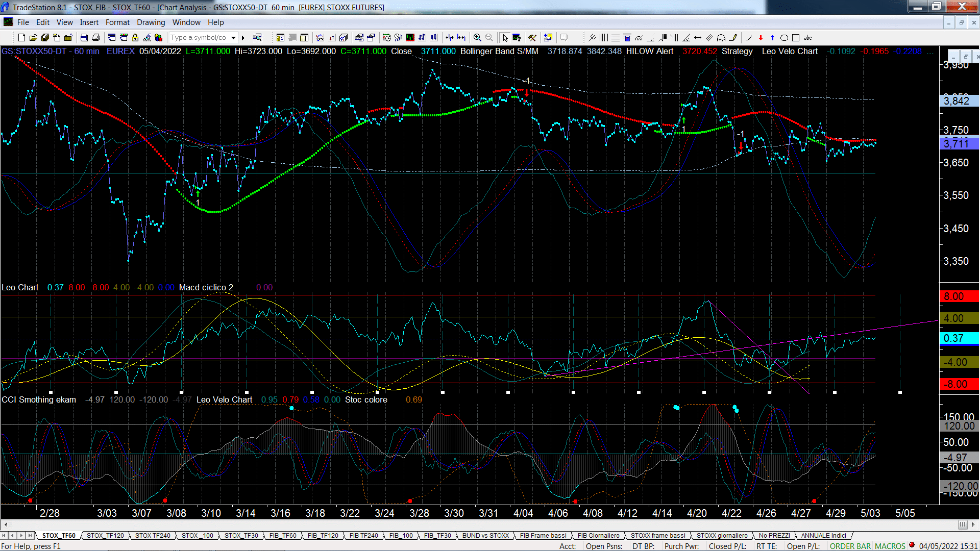Open the File menu

coord(23,22)
